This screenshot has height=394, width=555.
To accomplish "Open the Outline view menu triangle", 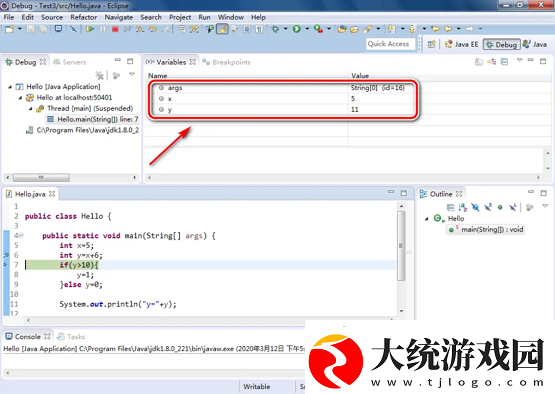I will [x=545, y=206].
